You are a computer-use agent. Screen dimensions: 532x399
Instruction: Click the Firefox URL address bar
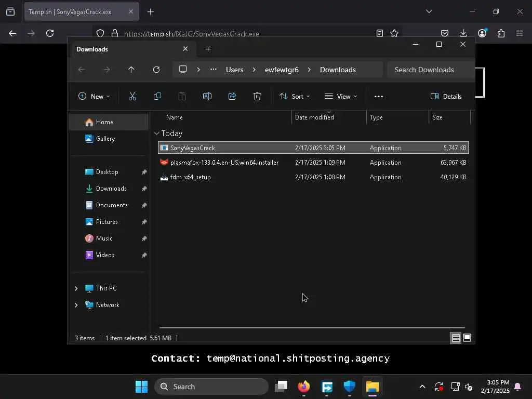click(248, 34)
